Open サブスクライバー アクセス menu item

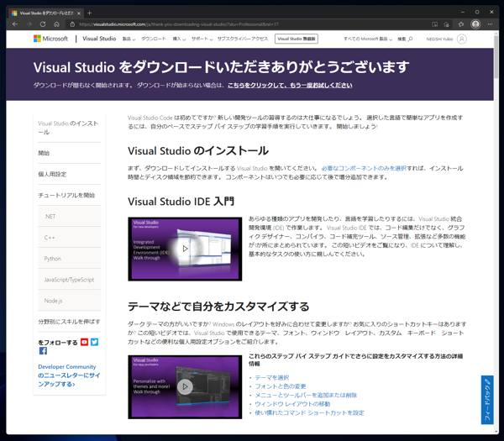(x=243, y=39)
